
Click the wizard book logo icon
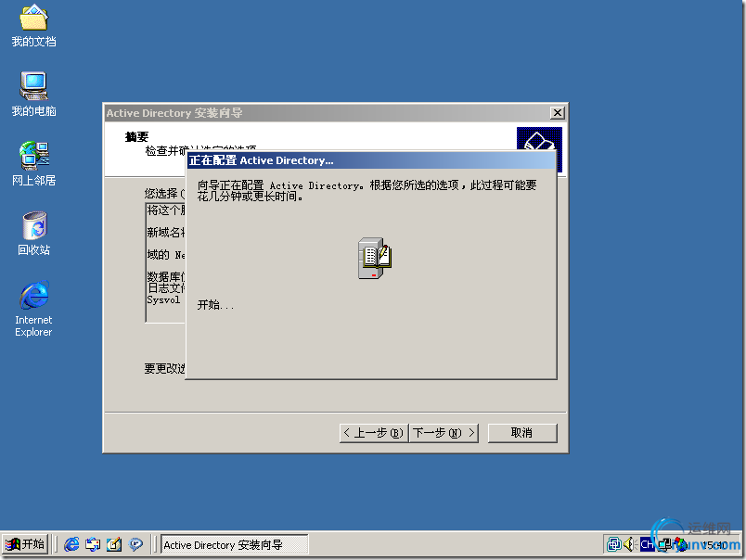tap(539, 149)
